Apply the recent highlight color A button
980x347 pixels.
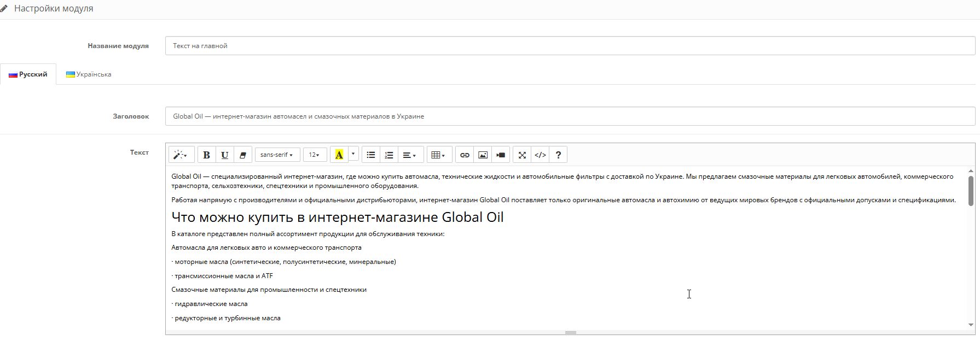coord(339,155)
